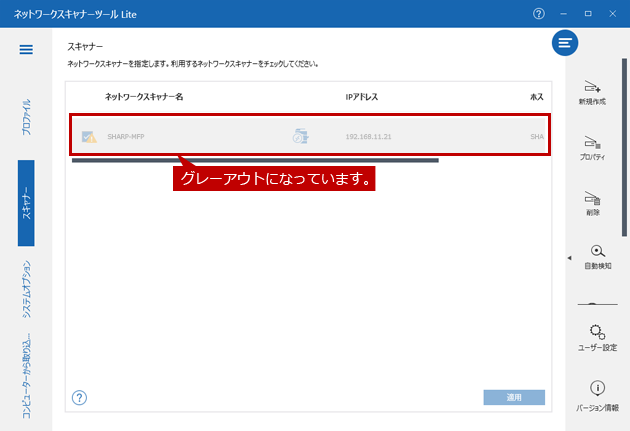Toggle the SHARP-MFP scanner checkbox

click(89, 137)
